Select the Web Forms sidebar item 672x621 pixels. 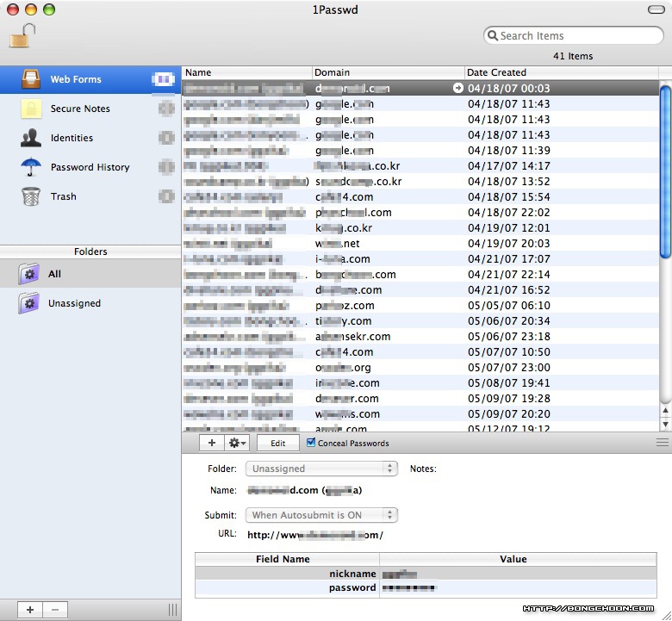tap(90, 80)
